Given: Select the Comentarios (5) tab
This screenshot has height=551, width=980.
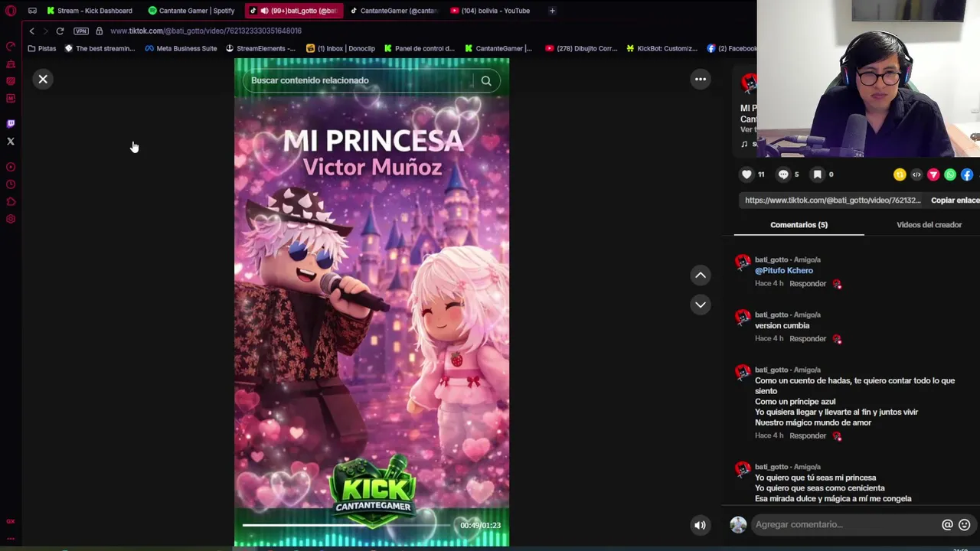Looking at the screenshot, I should (x=799, y=224).
